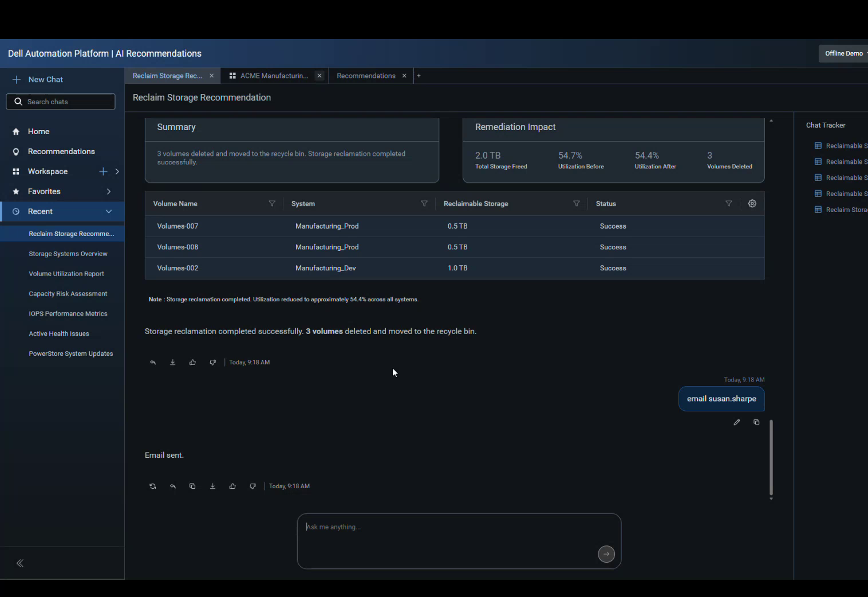Reply to the storage reclamation message
Viewport: 868px width, 597px height.
(x=153, y=362)
